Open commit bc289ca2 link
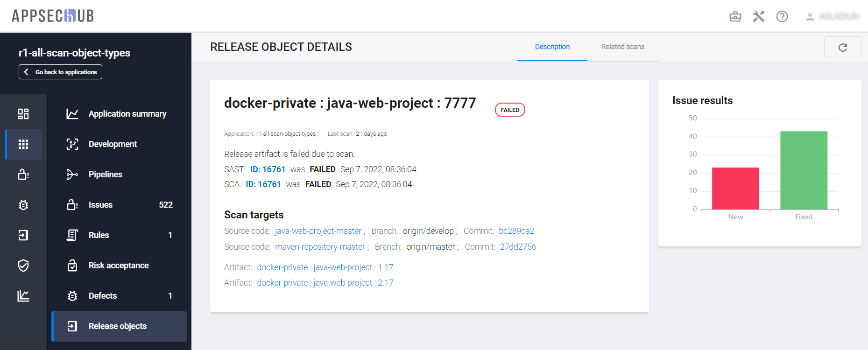This screenshot has height=350, width=868. [x=516, y=231]
